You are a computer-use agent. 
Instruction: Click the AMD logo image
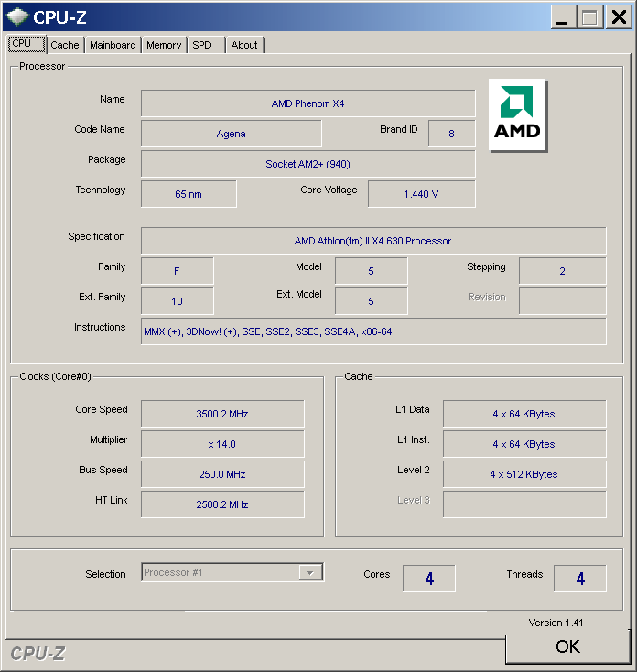point(518,115)
